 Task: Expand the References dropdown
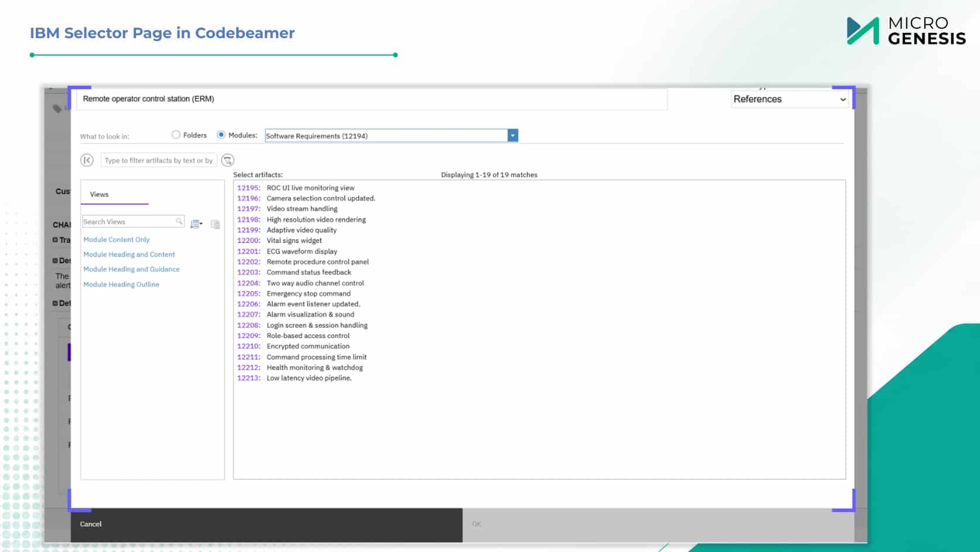point(790,99)
